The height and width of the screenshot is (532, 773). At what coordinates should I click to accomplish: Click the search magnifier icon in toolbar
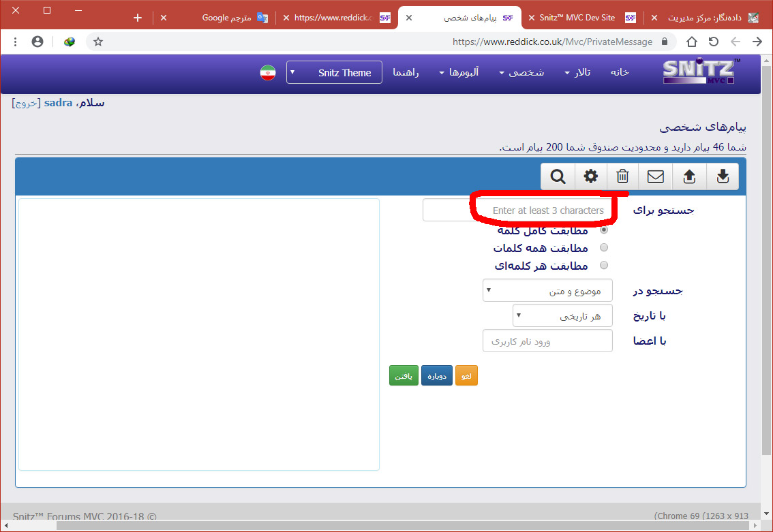pos(558,177)
